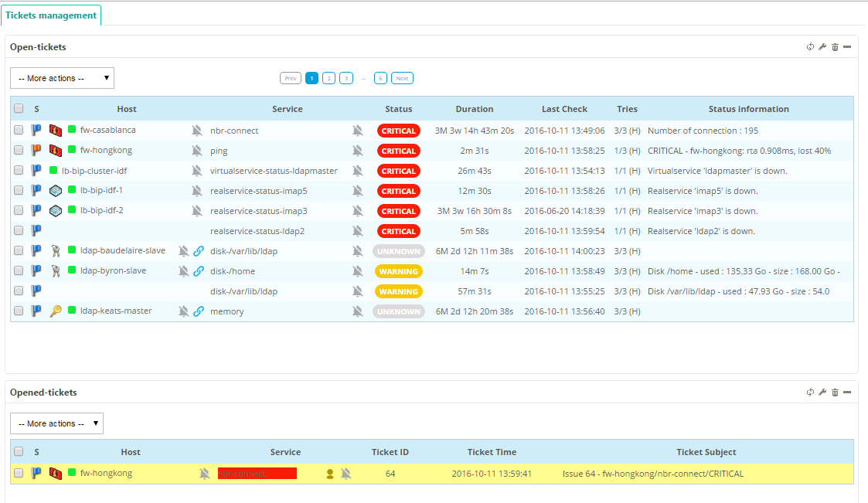
Task: Sort table by Duration column header
Action: click(x=474, y=109)
